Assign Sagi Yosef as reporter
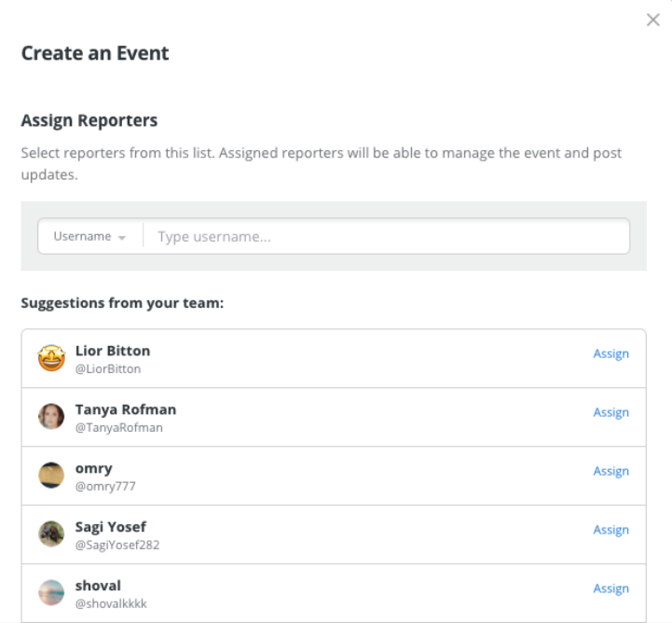This screenshot has width=672, height=623. pyautogui.click(x=610, y=530)
